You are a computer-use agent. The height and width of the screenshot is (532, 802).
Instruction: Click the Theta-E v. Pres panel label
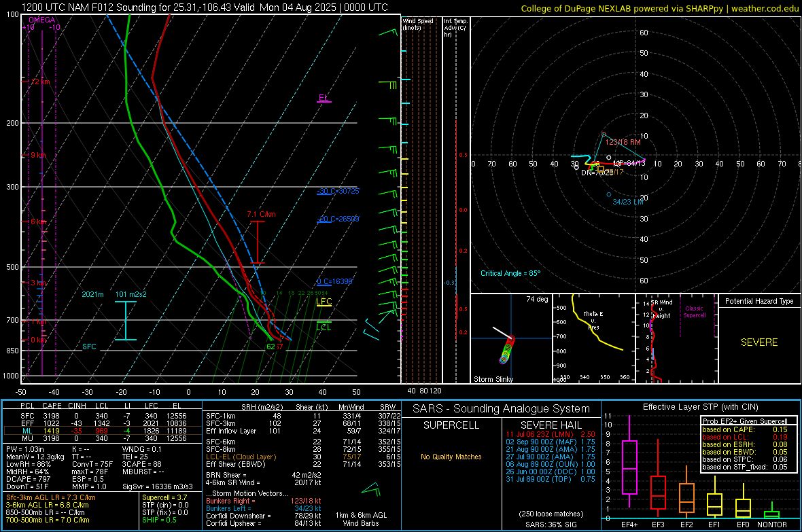pos(593,320)
